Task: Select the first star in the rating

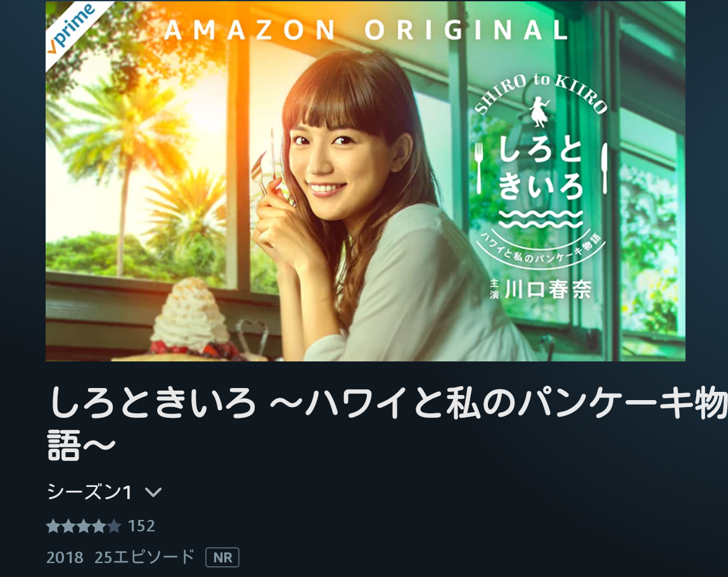Action: 53,526
